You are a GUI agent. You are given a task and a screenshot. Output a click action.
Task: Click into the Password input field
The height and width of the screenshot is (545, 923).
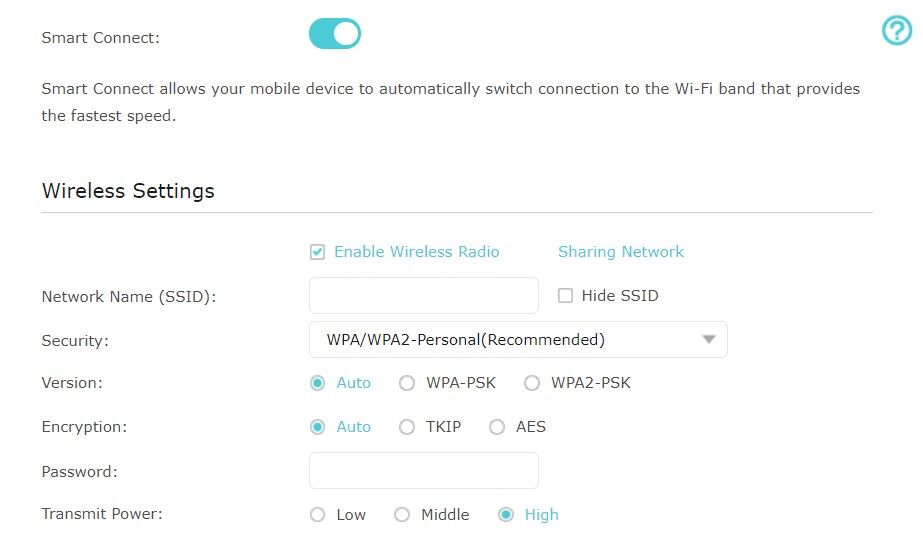(x=424, y=470)
